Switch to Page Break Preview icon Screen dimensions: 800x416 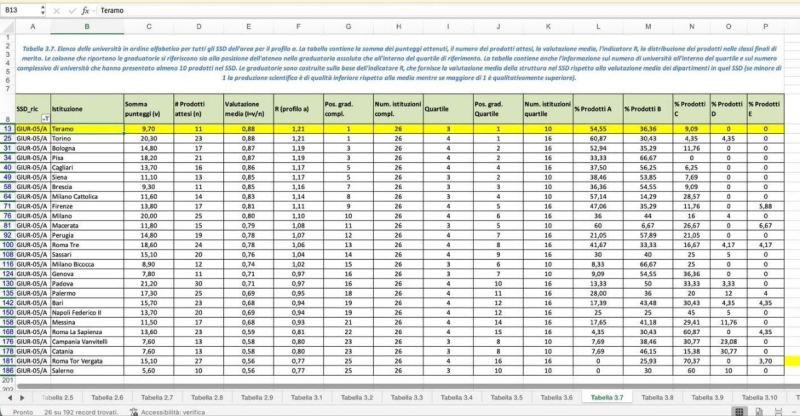779,411
